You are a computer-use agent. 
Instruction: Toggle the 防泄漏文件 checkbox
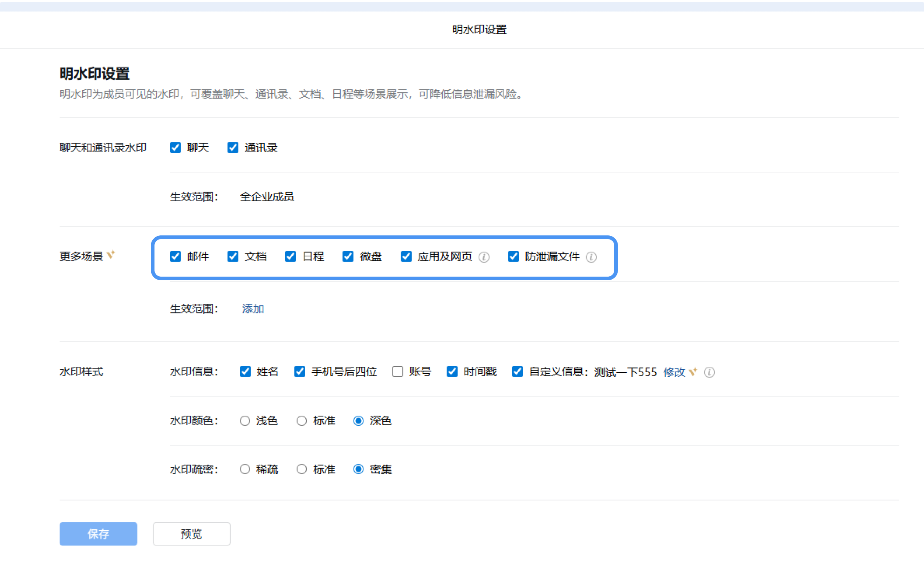pos(513,256)
